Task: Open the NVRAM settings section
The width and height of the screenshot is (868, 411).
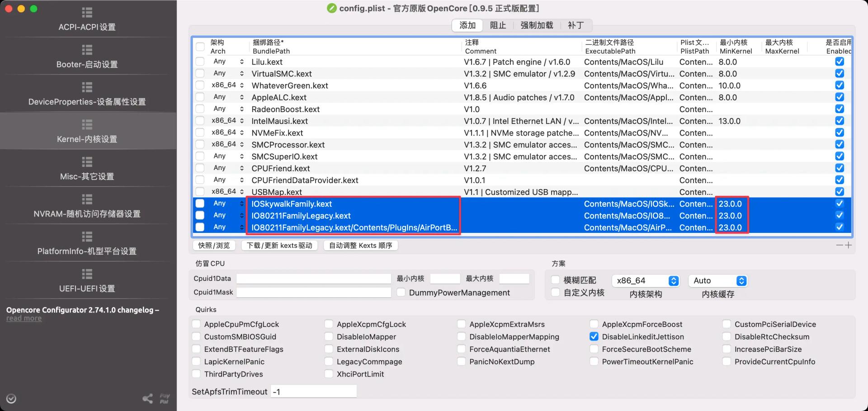Action: (x=87, y=206)
